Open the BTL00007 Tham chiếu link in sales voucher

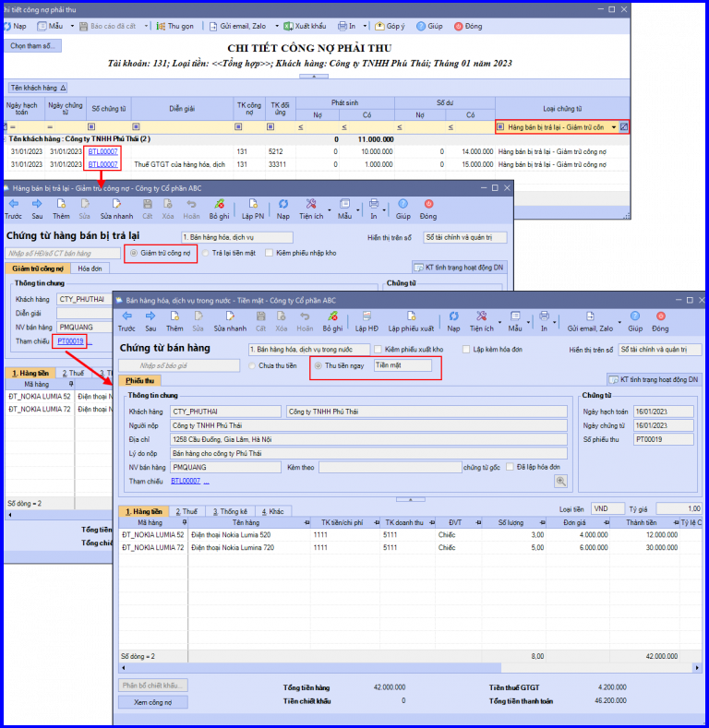[186, 481]
